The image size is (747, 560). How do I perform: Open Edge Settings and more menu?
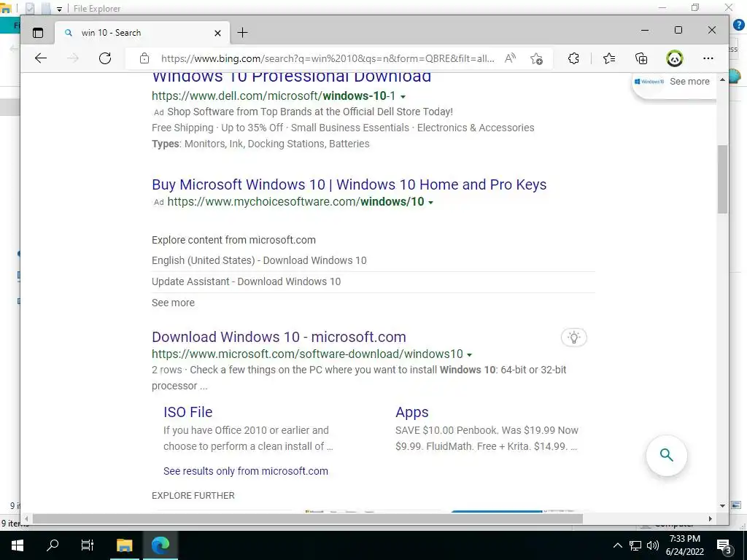708,58
